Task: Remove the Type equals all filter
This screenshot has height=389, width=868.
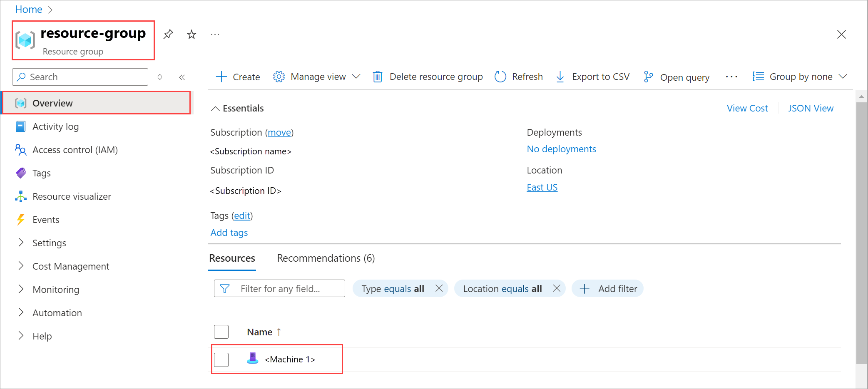Action: point(439,288)
